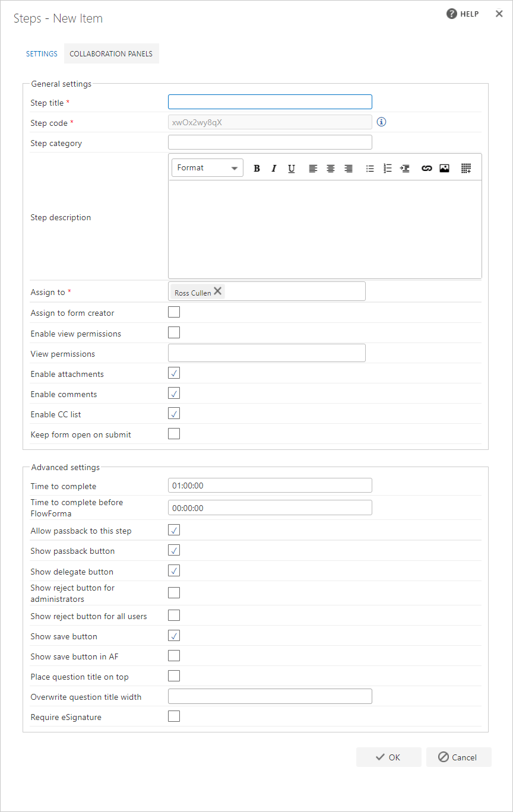Viewport: 513px width, 812px height.
Task: Center align description text
Action: pyautogui.click(x=331, y=168)
